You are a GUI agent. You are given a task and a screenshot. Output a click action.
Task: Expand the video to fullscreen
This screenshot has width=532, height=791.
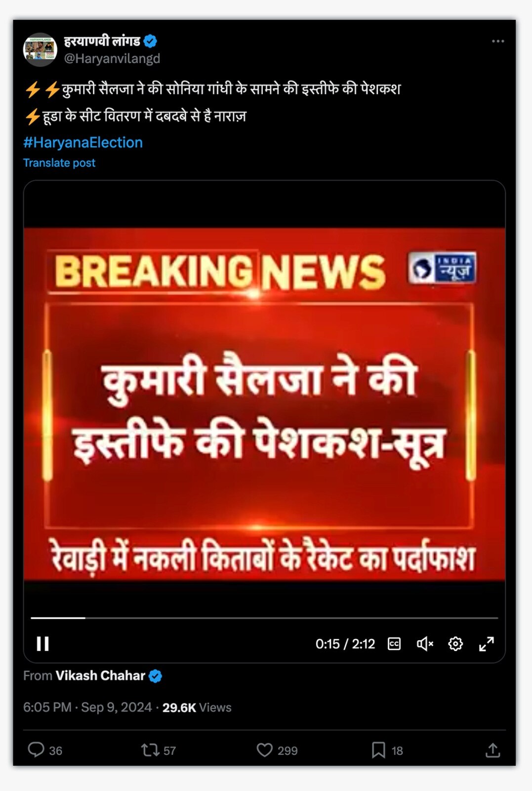(487, 644)
